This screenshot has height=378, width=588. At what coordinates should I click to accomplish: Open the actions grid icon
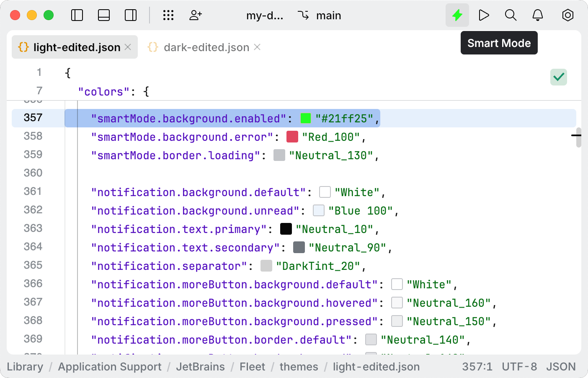168,16
